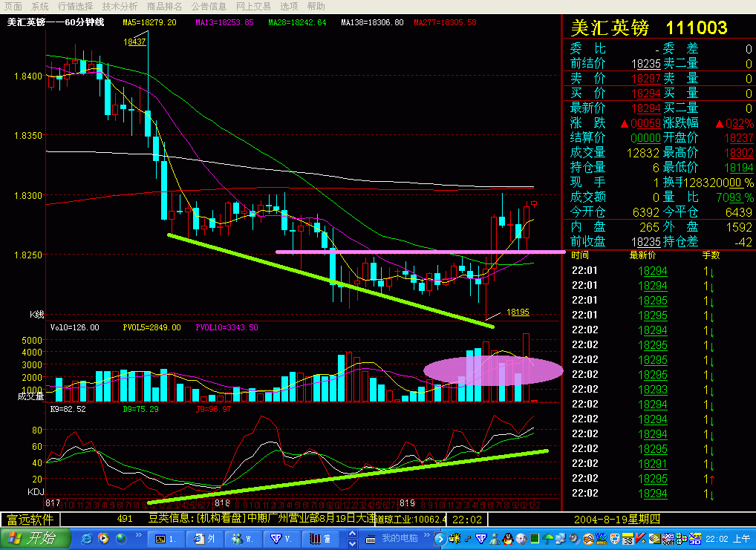This screenshot has width=756, height=550.
Task: Open the 行情选择 menu
Action: pyautogui.click(x=75, y=6)
